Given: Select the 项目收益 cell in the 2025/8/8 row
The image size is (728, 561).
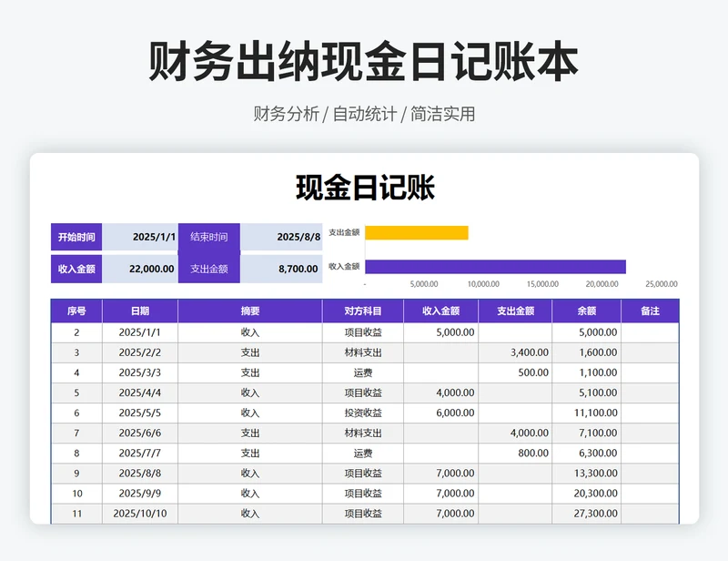Looking at the screenshot, I should 363,474.
